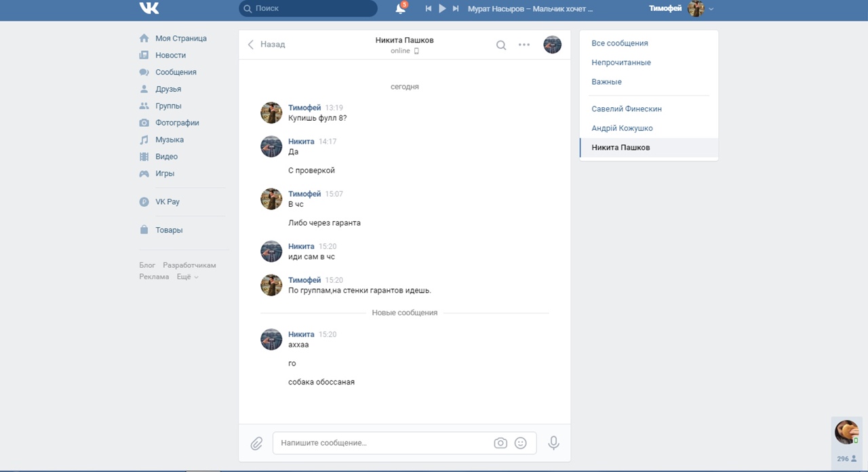Image resolution: width=868 pixels, height=472 pixels.
Task: Expand the Ещё footer menu
Action: (x=187, y=277)
